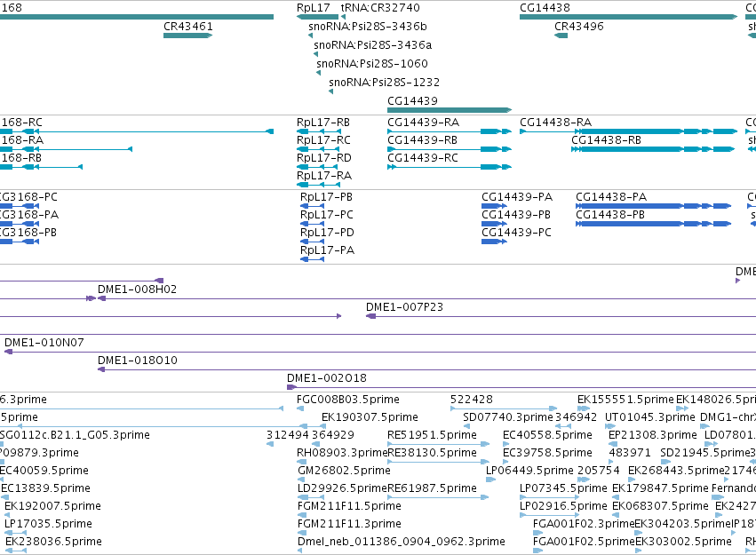Select BAC clone DME1-010N07

pos(380,353)
